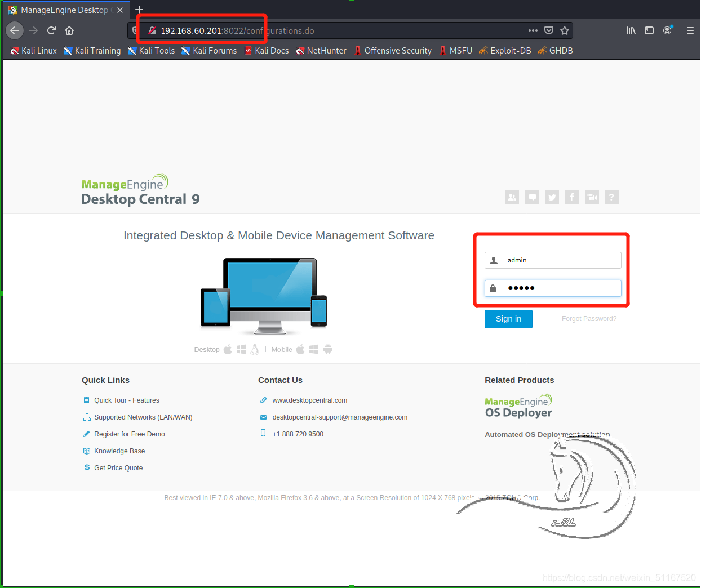Click the connection security shield icon in address bar
Image resolution: width=701 pixels, height=588 pixels.
(x=135, y=30)
